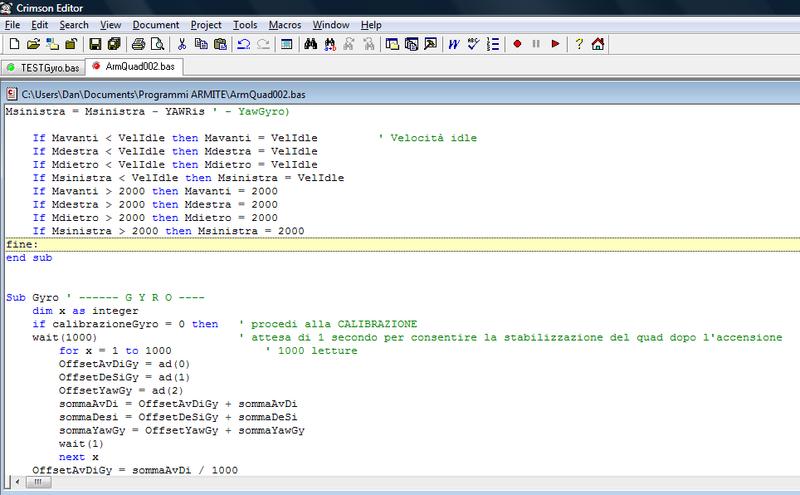Click the Open file folder icon
The image size is (800, 495).
[x=33, y=44]
